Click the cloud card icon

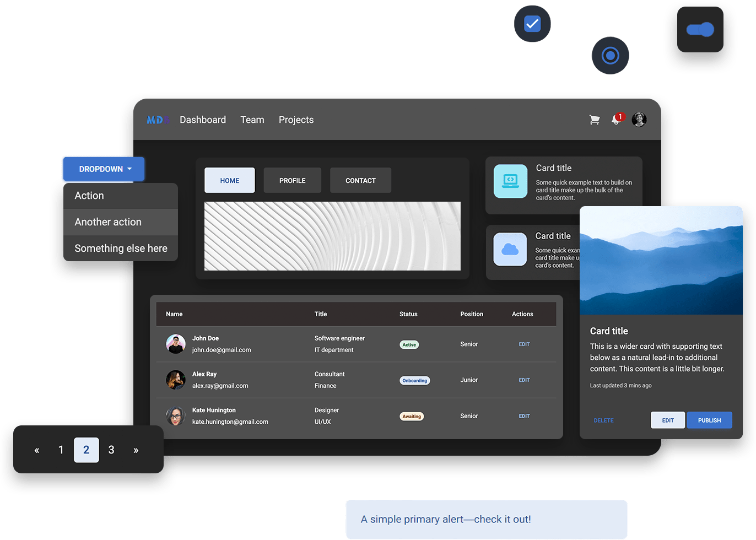(x=510, y=250)
